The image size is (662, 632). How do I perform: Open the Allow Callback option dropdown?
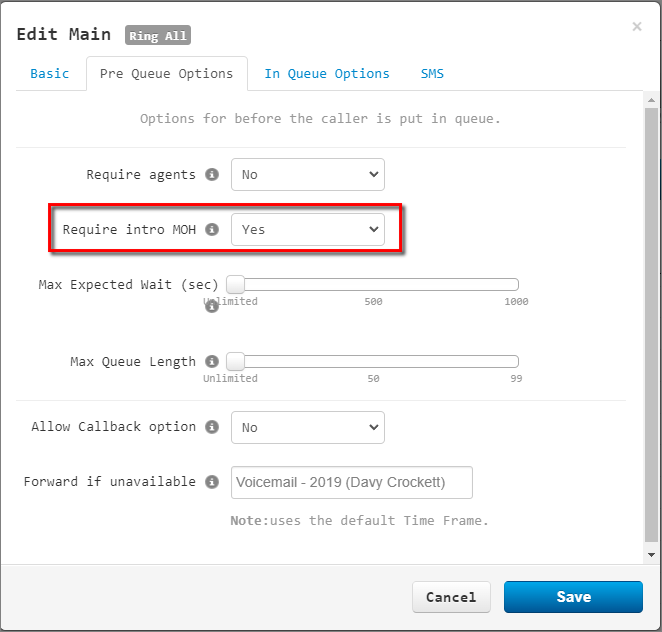coord(308,427)
